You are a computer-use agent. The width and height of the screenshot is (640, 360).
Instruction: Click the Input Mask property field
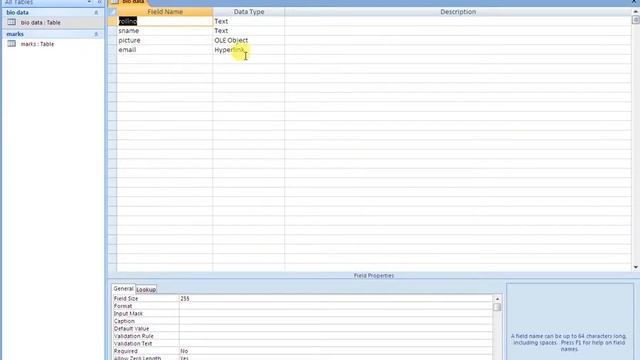[336, 313]
